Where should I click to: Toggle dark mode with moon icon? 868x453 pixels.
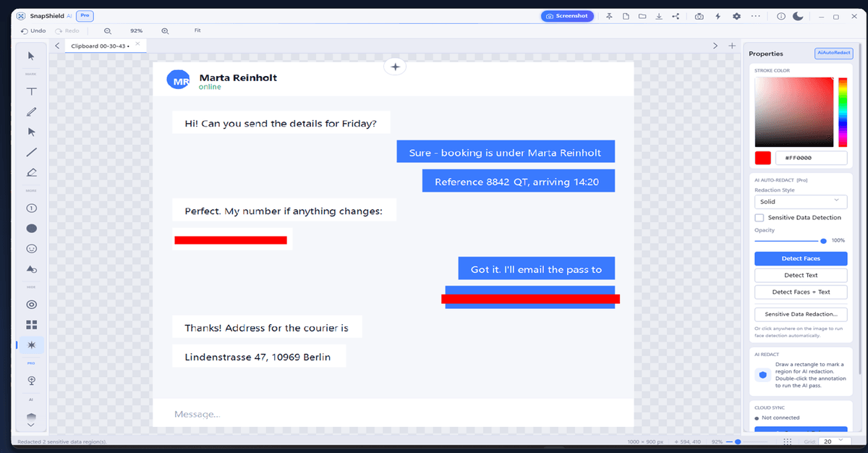coord(799,16)
